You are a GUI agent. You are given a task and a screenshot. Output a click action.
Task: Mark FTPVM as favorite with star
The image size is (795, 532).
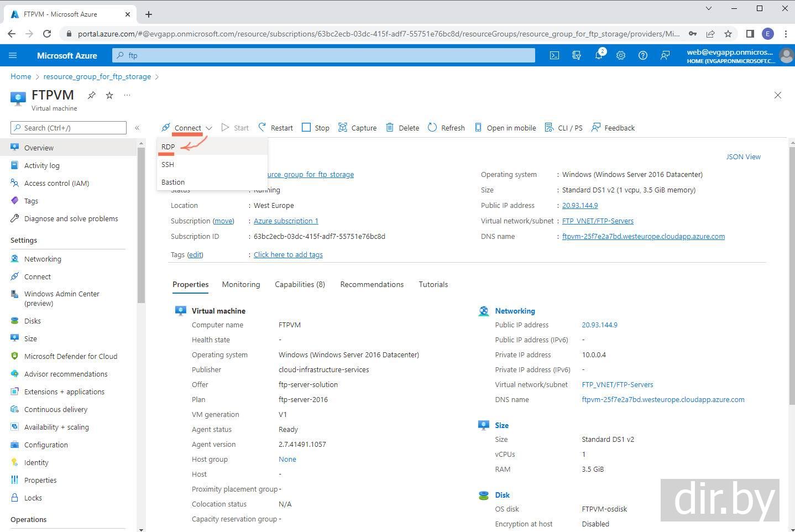tap(109, 95)
